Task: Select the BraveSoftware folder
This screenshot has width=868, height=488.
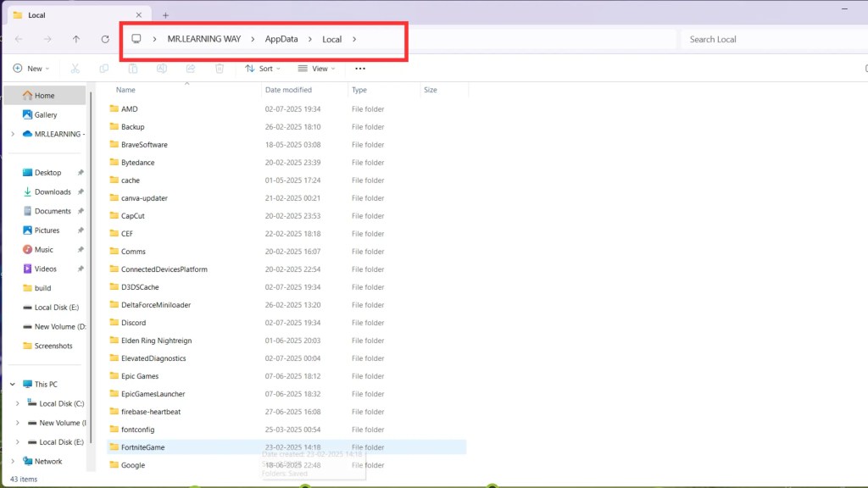Action: pyautogui.click(x=144, y=144)
